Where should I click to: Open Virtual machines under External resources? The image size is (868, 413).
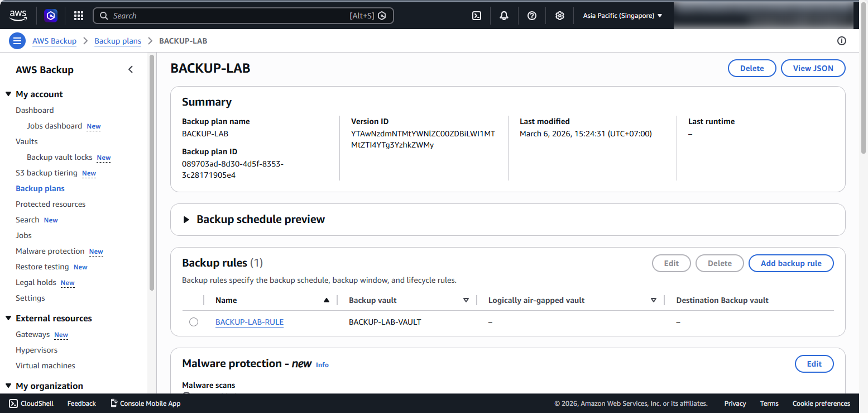[x=45, y=365]
